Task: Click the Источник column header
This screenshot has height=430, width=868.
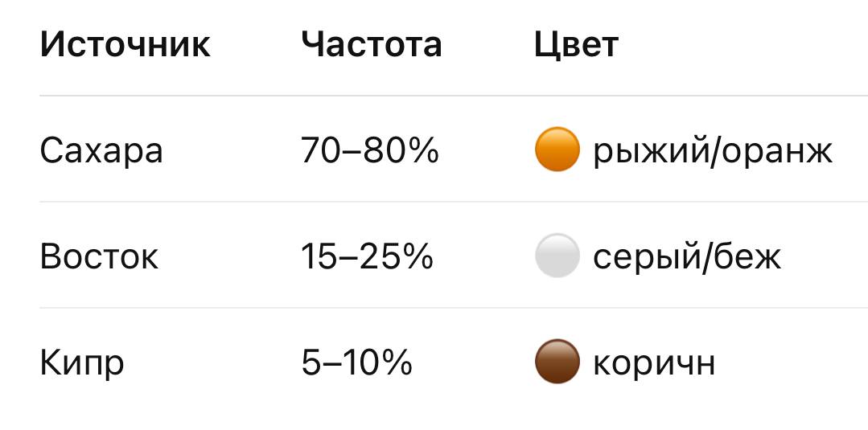Action: click(x=125, y=44)
